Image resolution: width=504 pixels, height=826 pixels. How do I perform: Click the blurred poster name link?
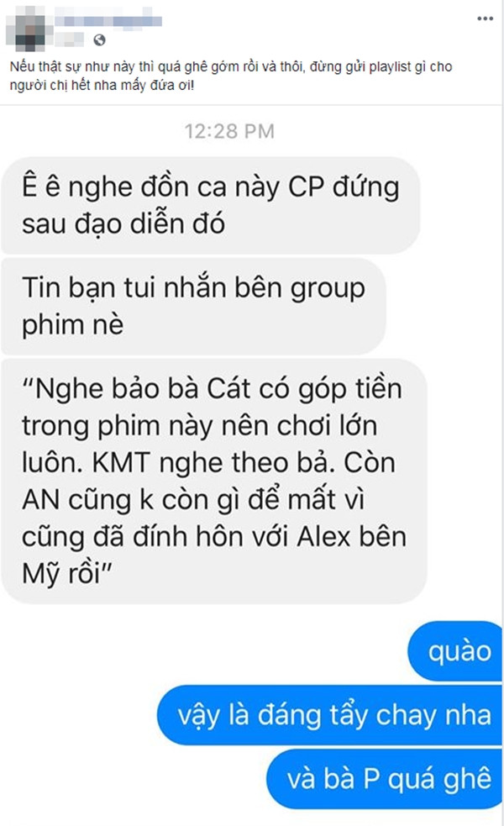[108, 19]
